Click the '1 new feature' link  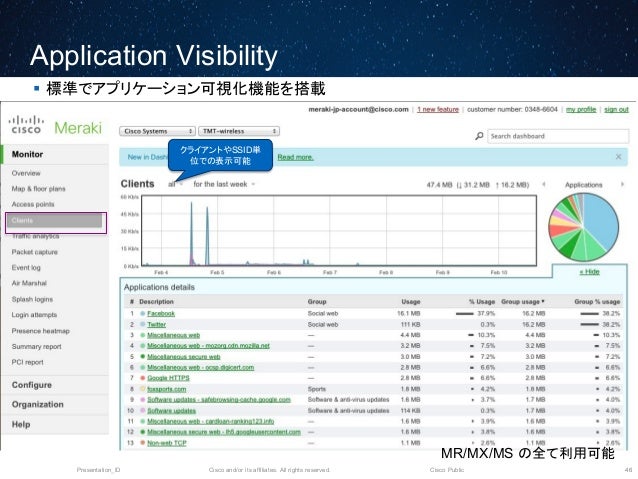tap(438, 109)
